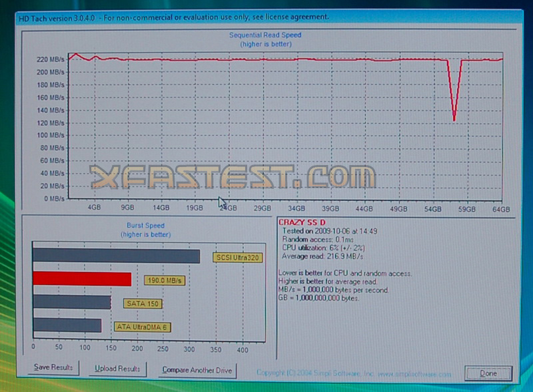Screen dimensions: 533x392
Task: Click the CRAZY SS D drive name
Action: [x=302, y=222]
